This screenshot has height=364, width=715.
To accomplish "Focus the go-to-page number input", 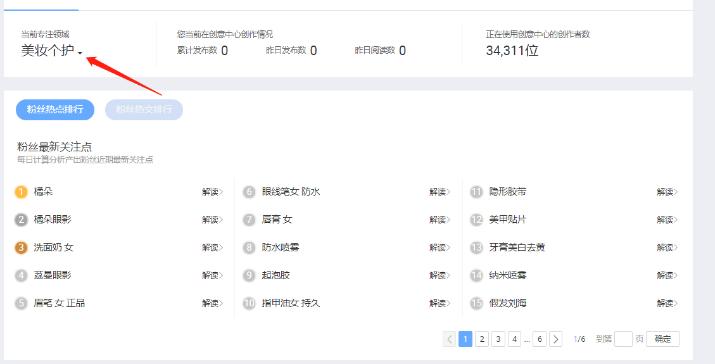I will 623,339.
